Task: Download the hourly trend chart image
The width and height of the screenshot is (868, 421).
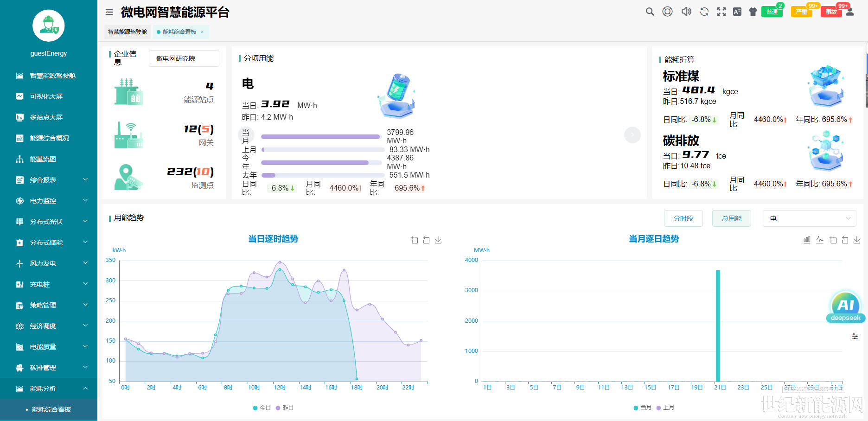Action: [438, 240]
